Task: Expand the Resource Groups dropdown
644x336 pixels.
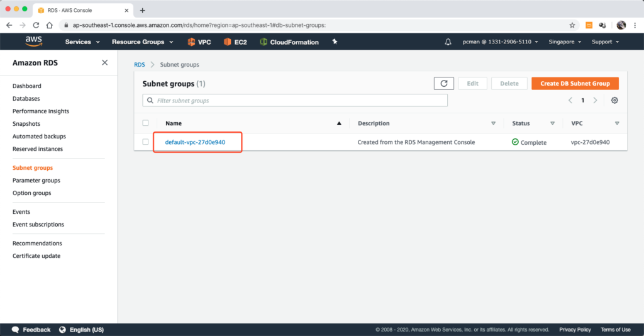Action: click(x=142, y=42)
